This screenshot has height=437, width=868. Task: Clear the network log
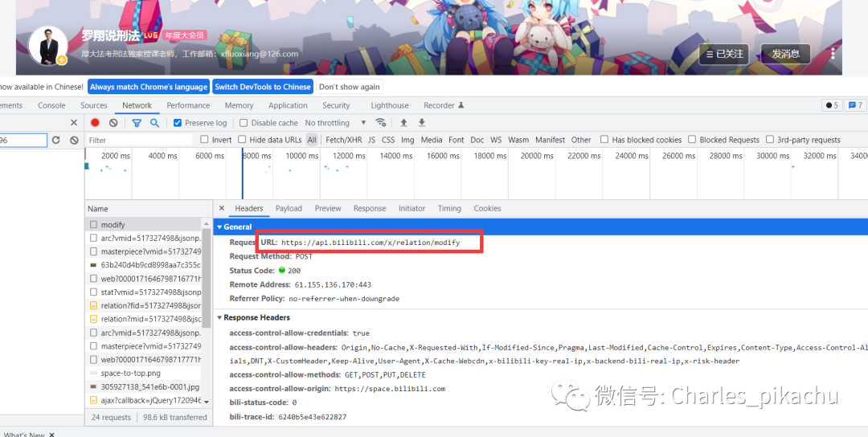pyautogui.click(x=113, y=123)
